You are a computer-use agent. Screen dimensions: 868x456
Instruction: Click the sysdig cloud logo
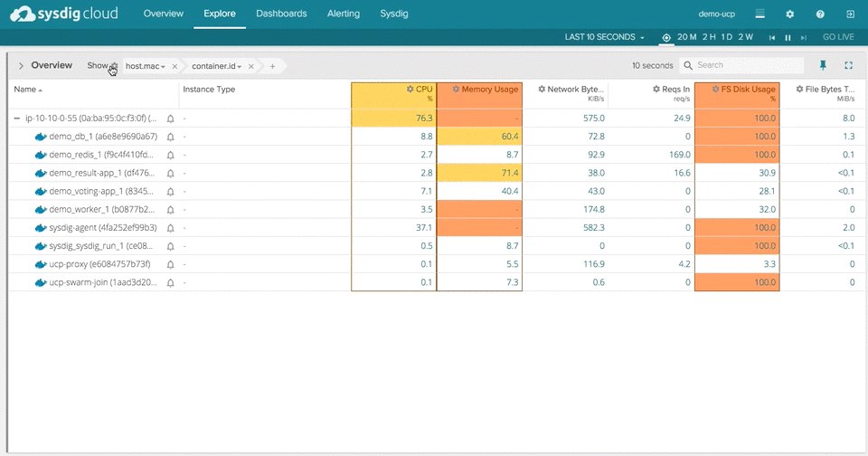tap(64, 14)
